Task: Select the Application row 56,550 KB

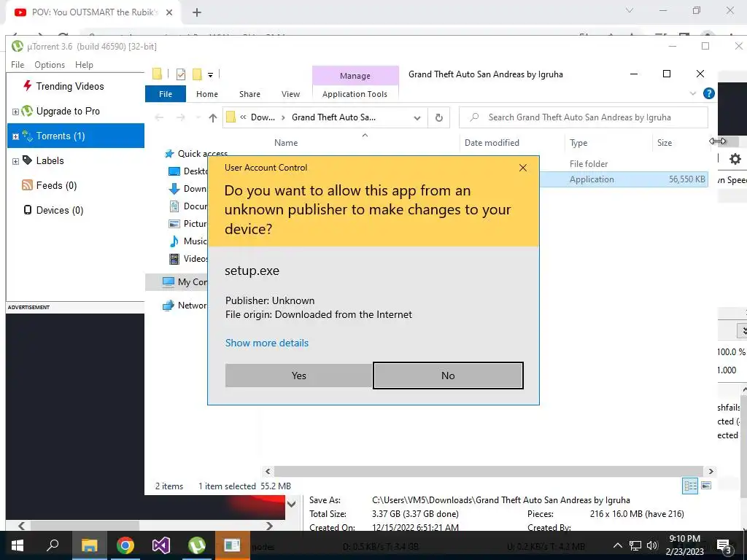Action: tap(624, 179)
